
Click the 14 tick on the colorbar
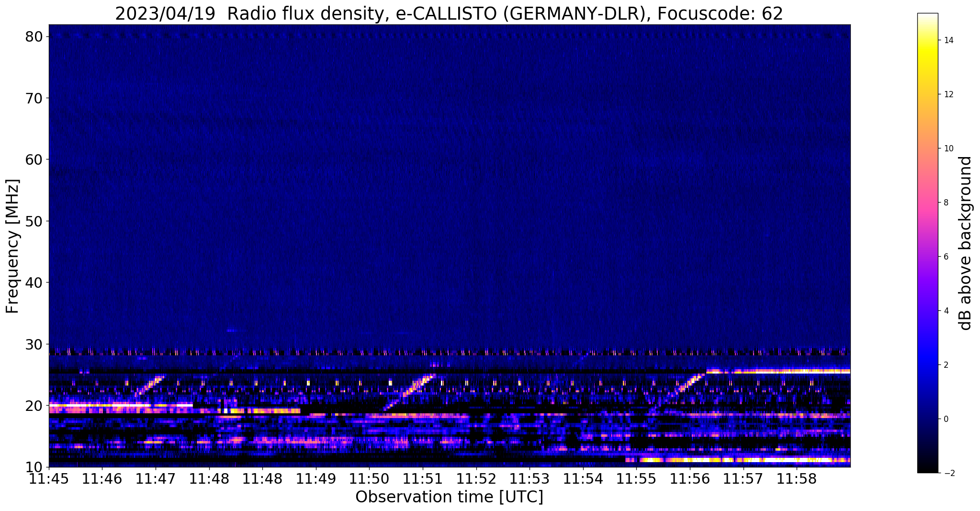coord(948,40)
